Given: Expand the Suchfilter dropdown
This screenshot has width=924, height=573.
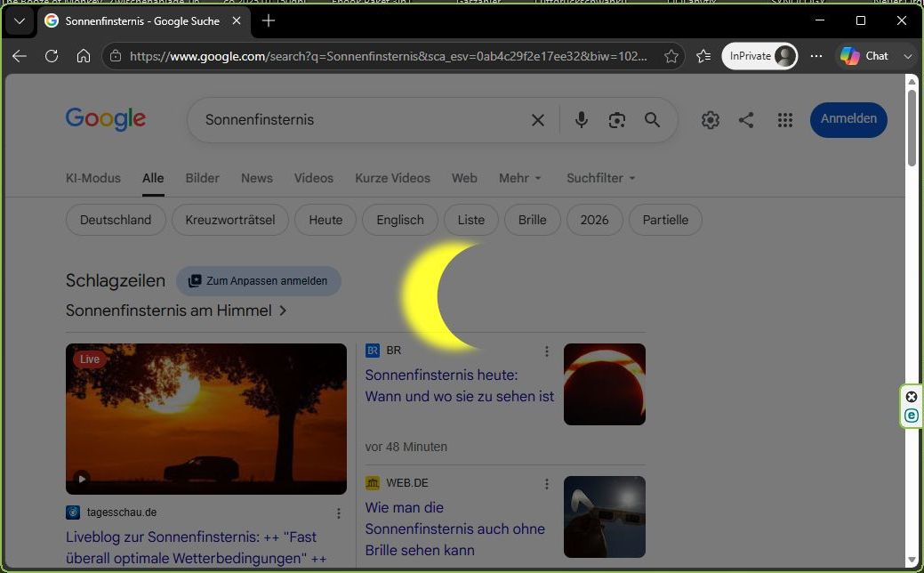Looking at the screenshot, I should 600,178.
